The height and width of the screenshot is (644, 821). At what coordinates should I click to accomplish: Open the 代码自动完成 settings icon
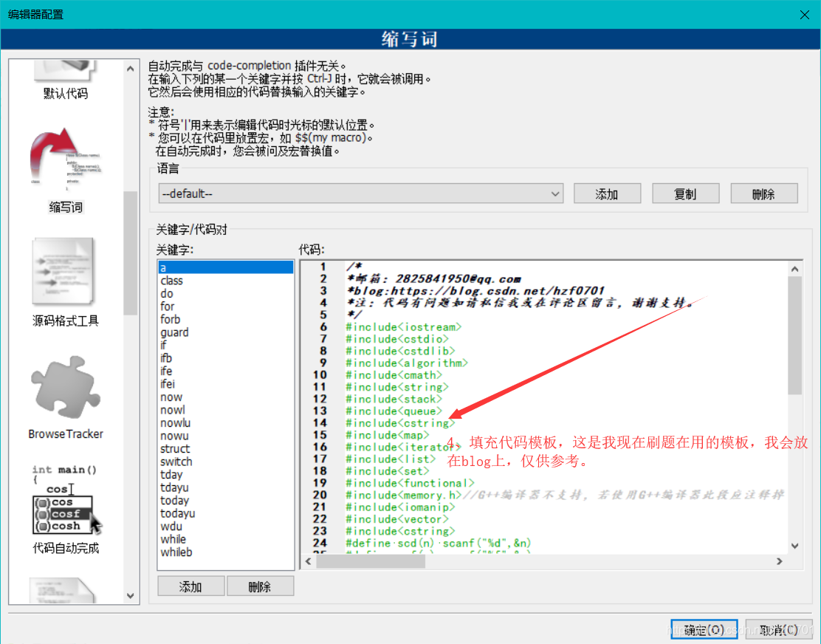(x=66, y=499)
